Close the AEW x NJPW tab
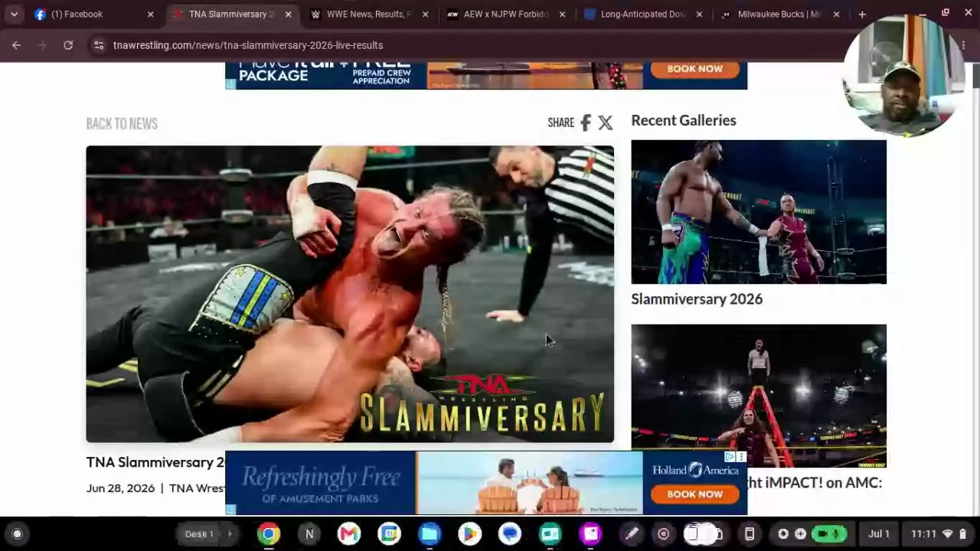Screen dimensions: 980x551 pyautogui.click(x=562, y=14)
